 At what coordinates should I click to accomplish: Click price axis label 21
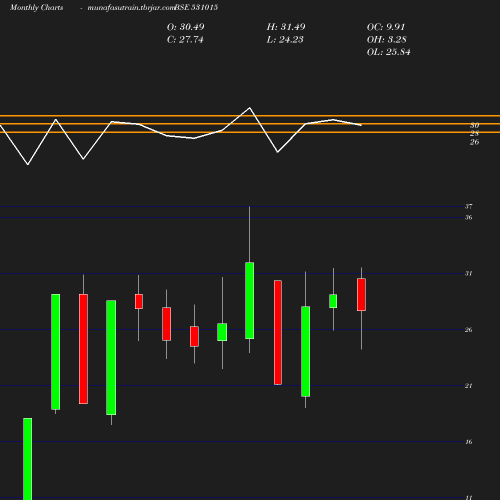click(x=469, y=386)
